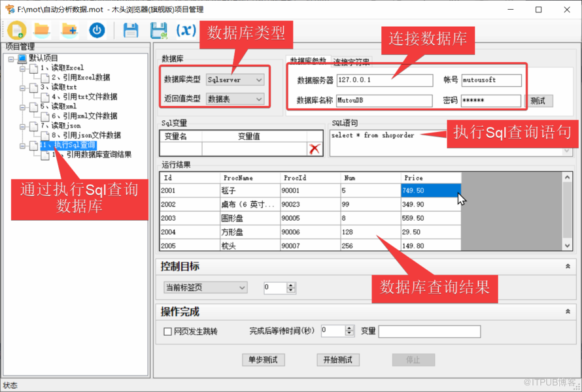Open the 当前标签页 dropdown
The width and height of the screenshot is (582, 392).
(x=205, y=287)
